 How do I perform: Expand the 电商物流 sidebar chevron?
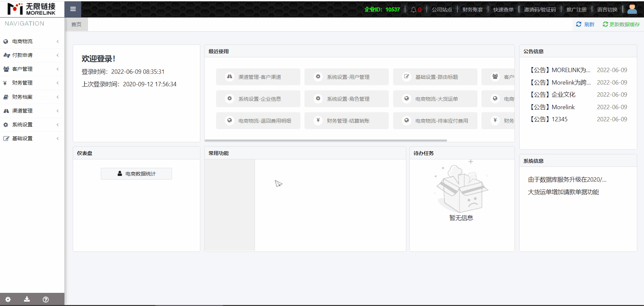coord(58,41)
